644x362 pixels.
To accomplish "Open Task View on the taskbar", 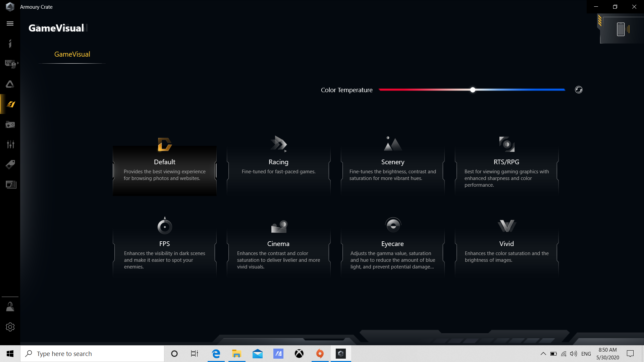I will pos(195,354).
